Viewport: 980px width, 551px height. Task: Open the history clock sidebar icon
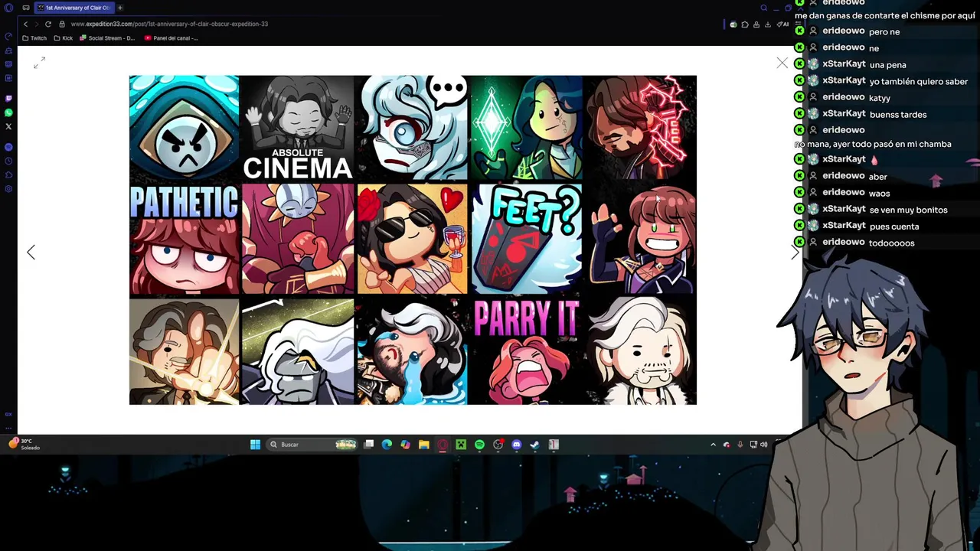pos(8,161)
